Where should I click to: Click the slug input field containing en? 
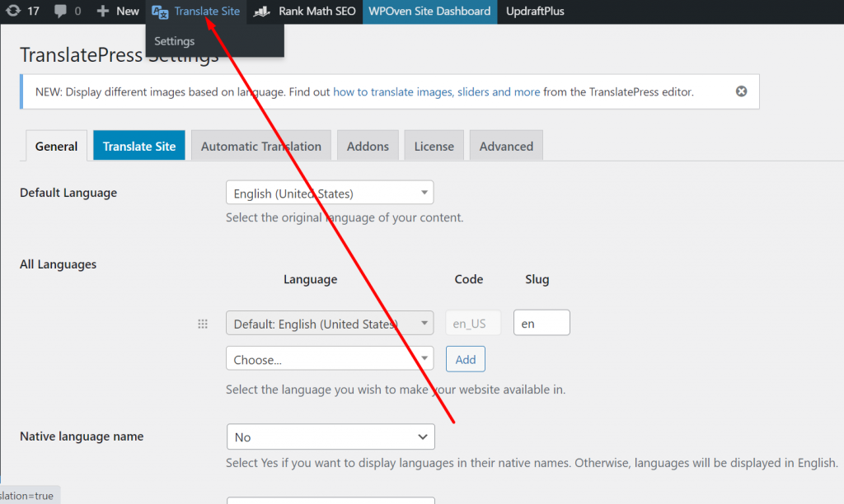542,323
